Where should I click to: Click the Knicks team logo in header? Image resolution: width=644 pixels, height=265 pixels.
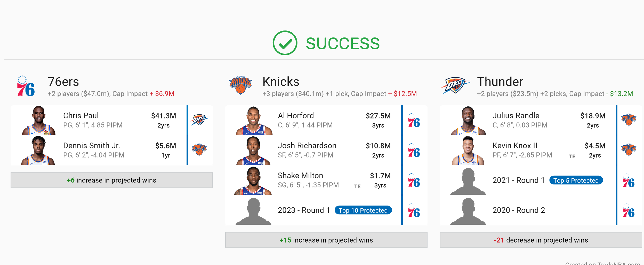[240, 85]
